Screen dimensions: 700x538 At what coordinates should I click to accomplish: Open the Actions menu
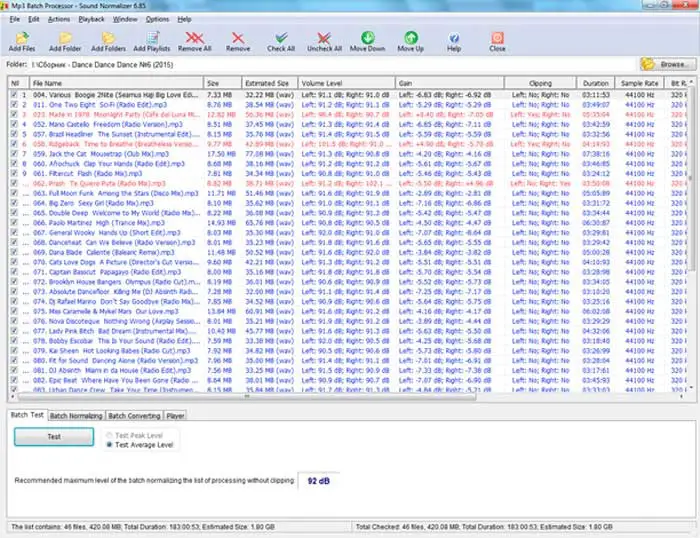pos(59,19)
